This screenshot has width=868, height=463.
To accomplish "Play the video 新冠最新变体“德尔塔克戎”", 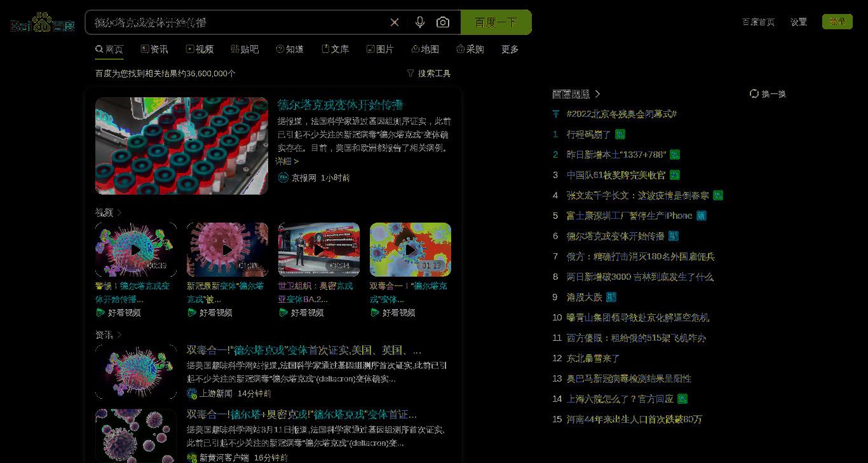I will [227, 249].
